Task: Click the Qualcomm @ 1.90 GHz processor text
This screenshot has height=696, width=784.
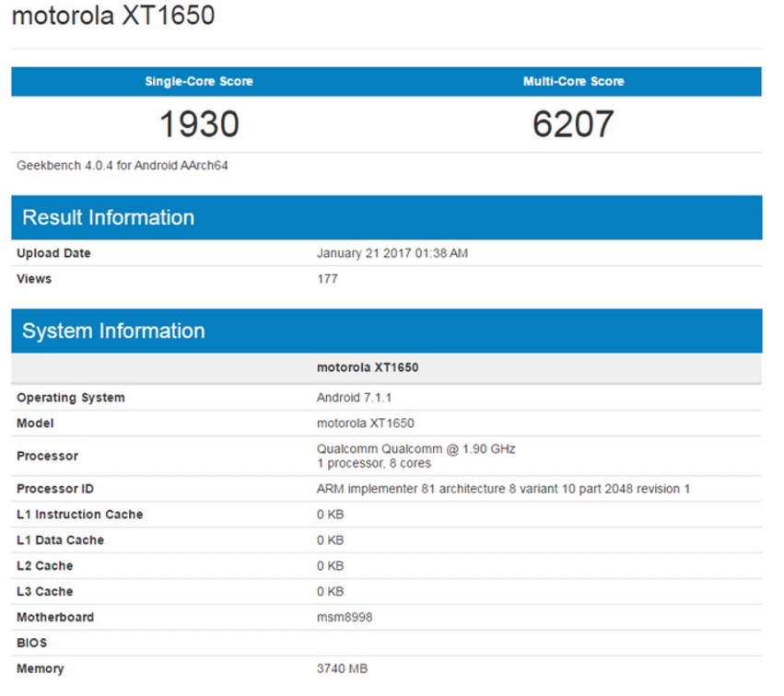Action: pyautogui.click(x=415, y=449)
